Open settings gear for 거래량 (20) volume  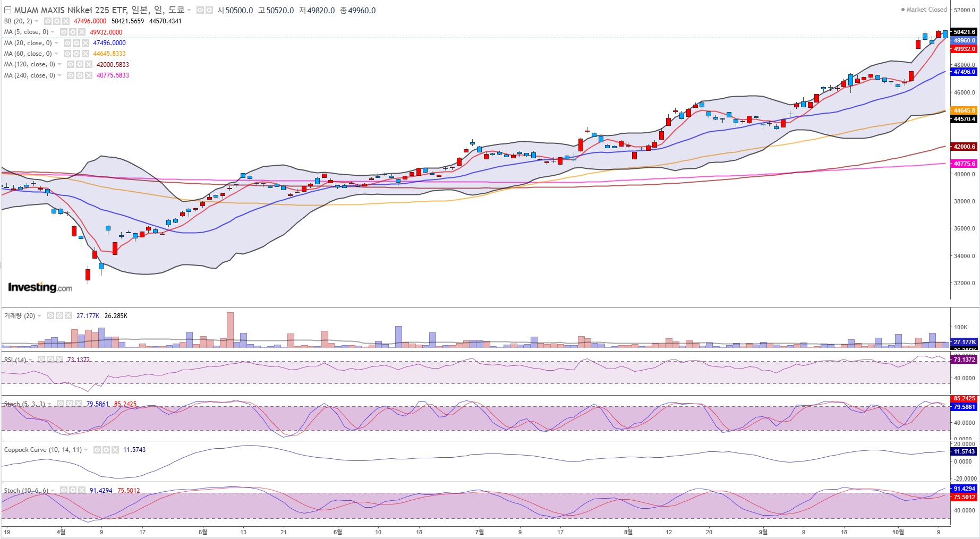pyautogui.click(x=59, y=315)
